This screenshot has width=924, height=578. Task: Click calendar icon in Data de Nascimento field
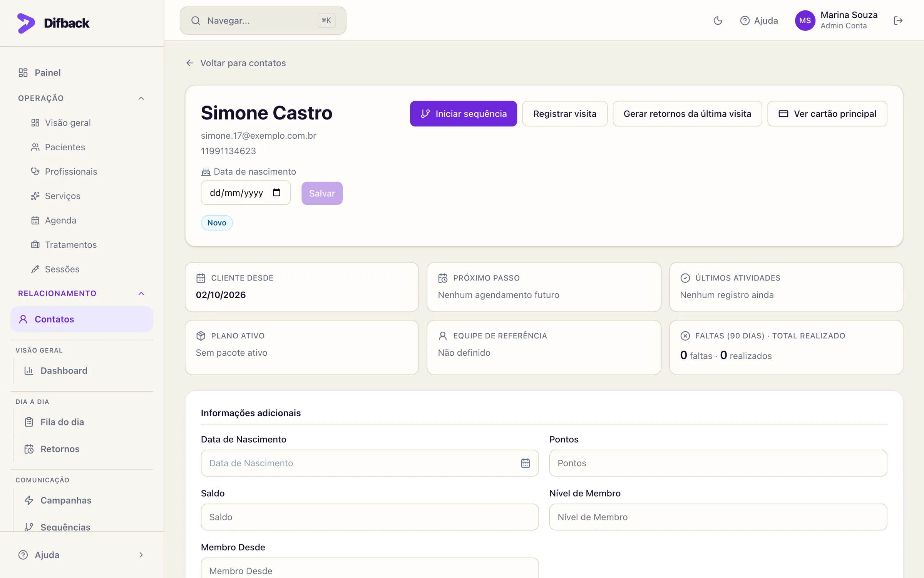pos(525,463)
